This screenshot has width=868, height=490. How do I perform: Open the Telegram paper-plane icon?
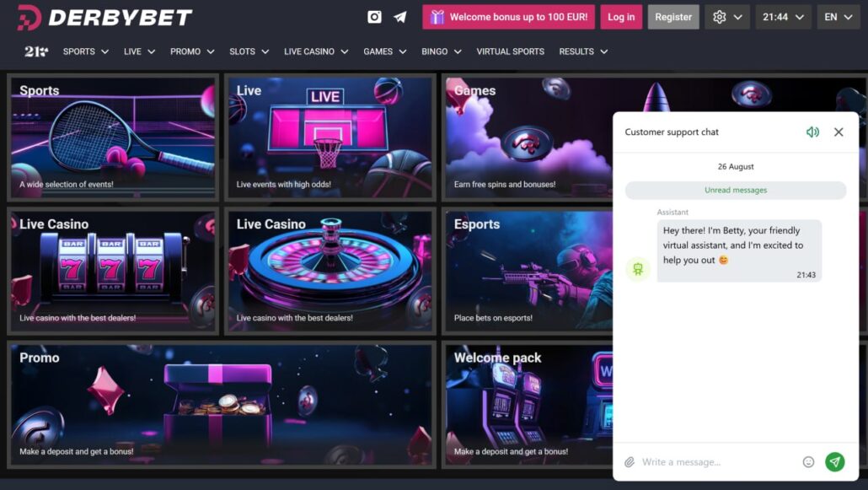[x=399, y=17]
